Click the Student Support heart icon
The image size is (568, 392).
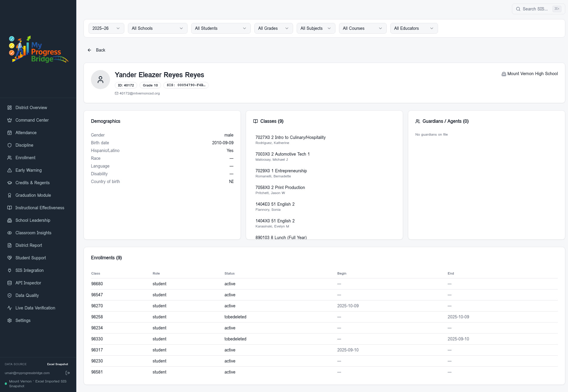[10, 258]
